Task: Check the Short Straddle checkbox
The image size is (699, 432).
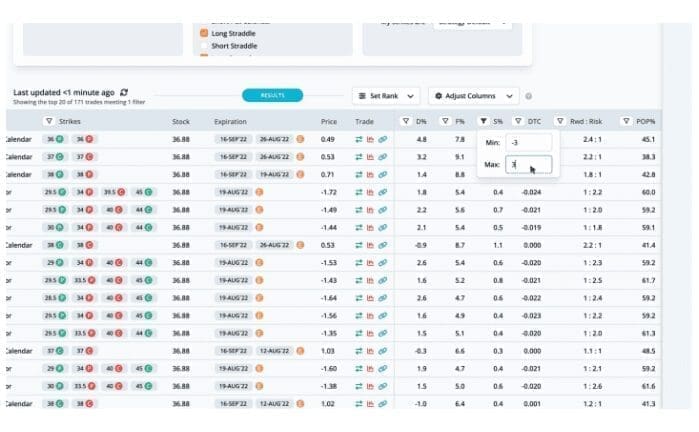Action: tap(204, 45)
